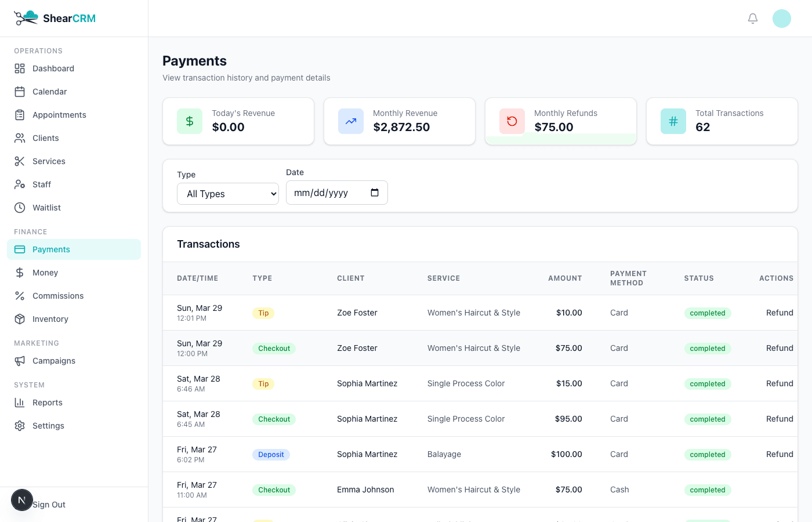Click the Deposit type badge
This screenshot has height=522, width=812.
coord(271,455)
